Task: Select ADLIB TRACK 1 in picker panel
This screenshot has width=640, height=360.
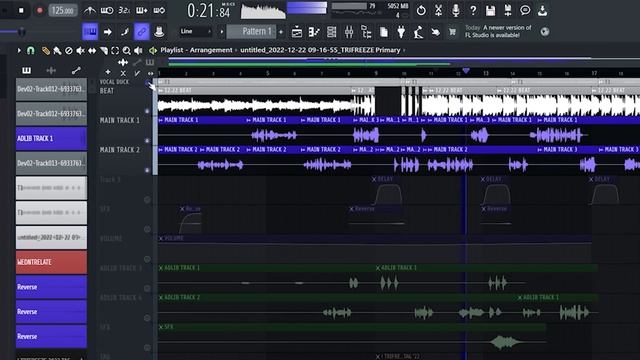Action: [51, 138]
